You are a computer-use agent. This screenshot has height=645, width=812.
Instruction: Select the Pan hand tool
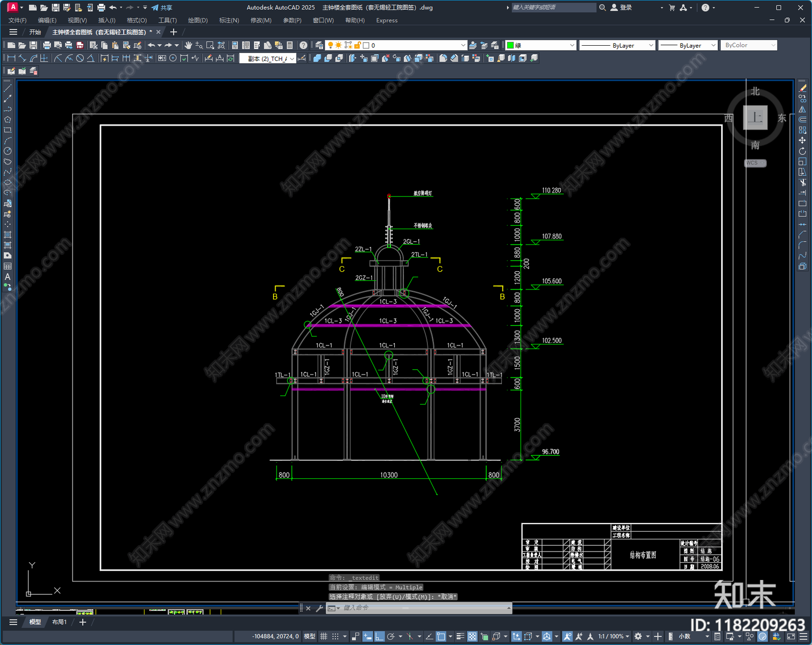tap(188, 45)
